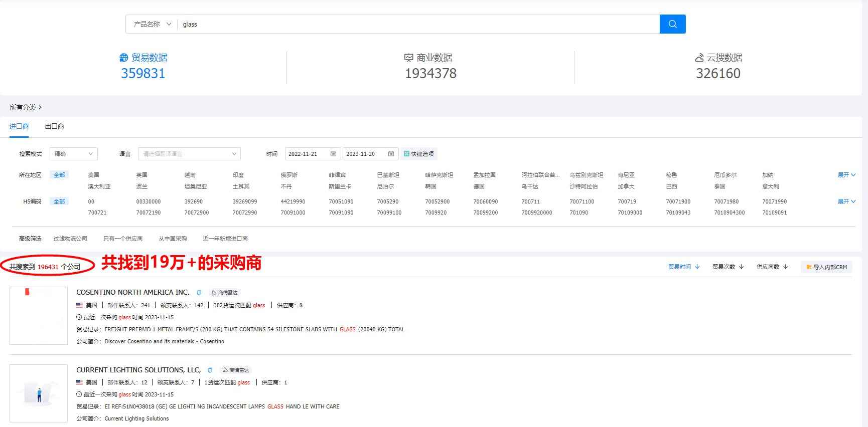Click copy icon beside CURRENT LIGHTING SOLUTIONS, LLC
Viewport: 868px width, 427px height.
210,370
